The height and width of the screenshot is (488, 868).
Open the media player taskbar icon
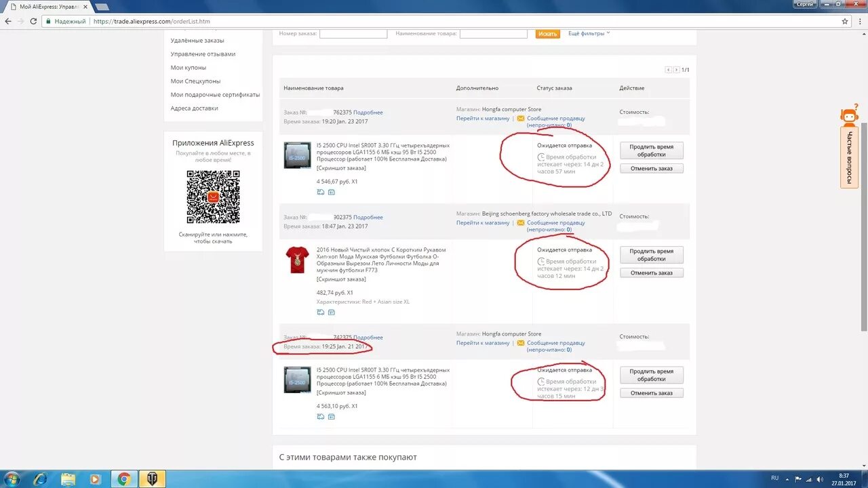(96, 479)
